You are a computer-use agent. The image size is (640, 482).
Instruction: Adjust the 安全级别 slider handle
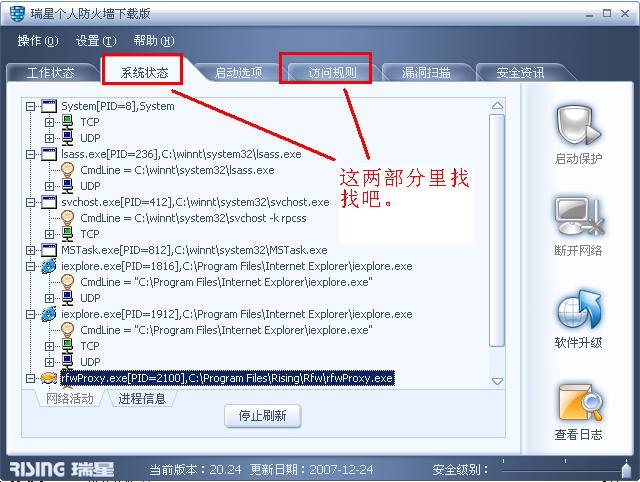[626, 469]
